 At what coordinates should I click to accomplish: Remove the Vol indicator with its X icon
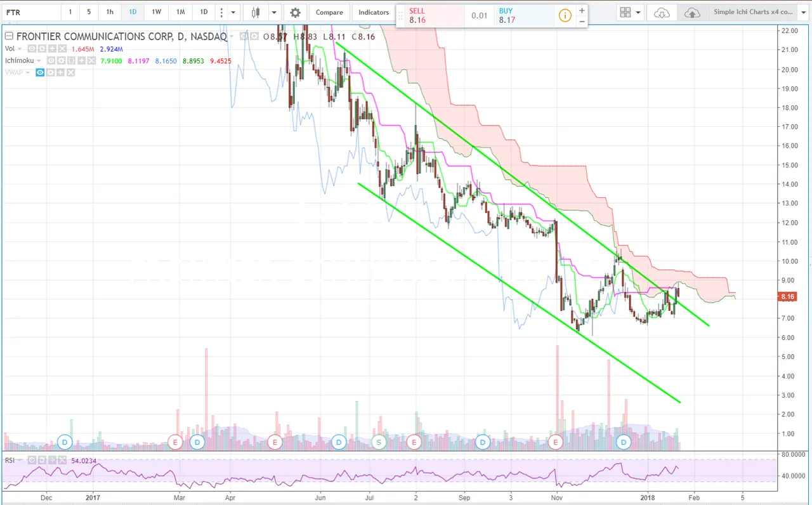[61, 49]
